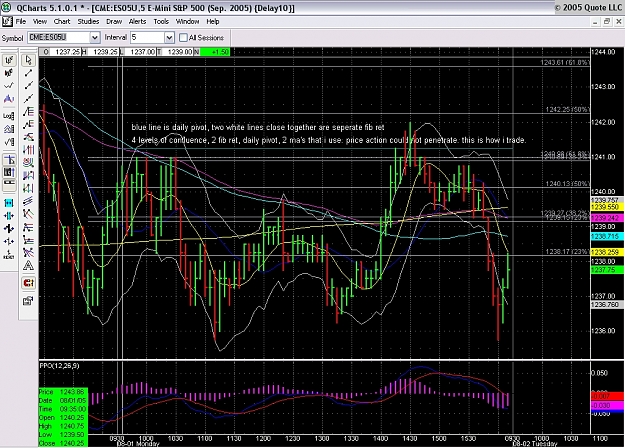Click the yellow 1239.550 price label
The height and width of the screenshot is (448, 625).
click(607, 207)
